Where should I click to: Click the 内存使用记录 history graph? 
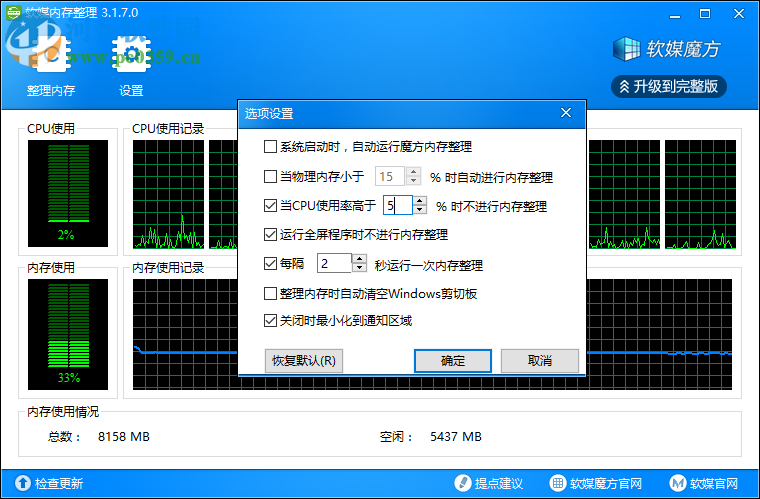[x=432, y=334]
